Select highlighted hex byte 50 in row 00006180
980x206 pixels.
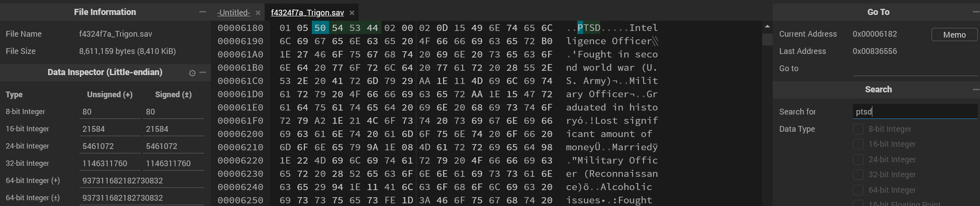pyautogui.click(x=320, y=28)
